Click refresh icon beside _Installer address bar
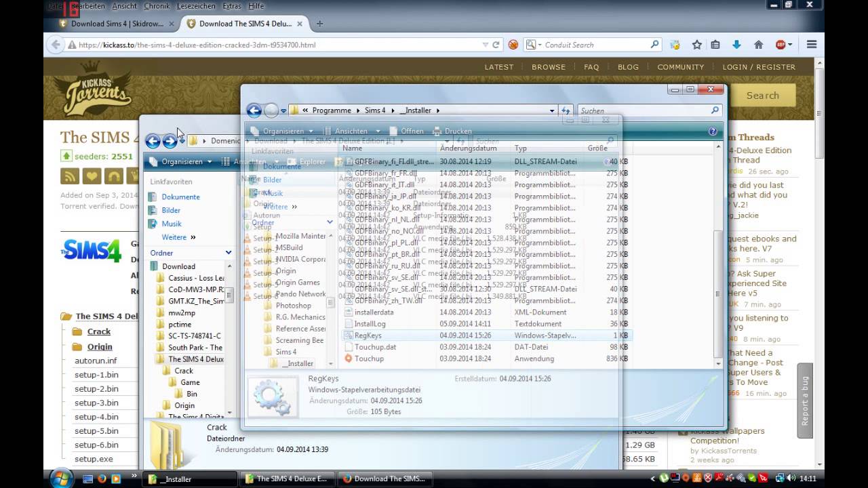 [x=566, y=110]
